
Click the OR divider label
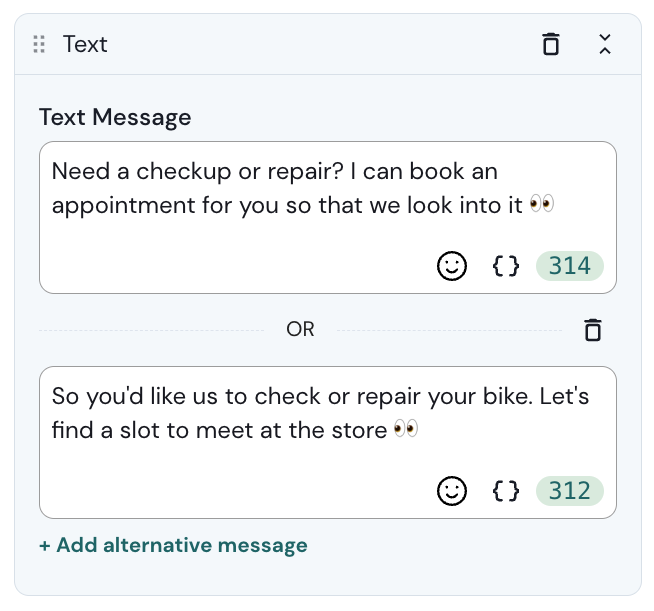[x=300, y=330]
